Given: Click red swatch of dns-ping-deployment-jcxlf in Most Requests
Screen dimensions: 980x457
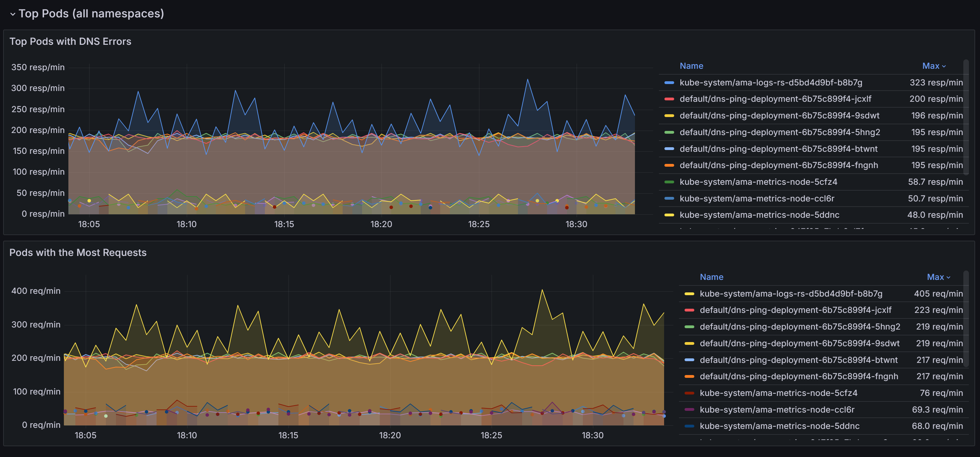Looking at the screenshot, I should pos(689,310).
